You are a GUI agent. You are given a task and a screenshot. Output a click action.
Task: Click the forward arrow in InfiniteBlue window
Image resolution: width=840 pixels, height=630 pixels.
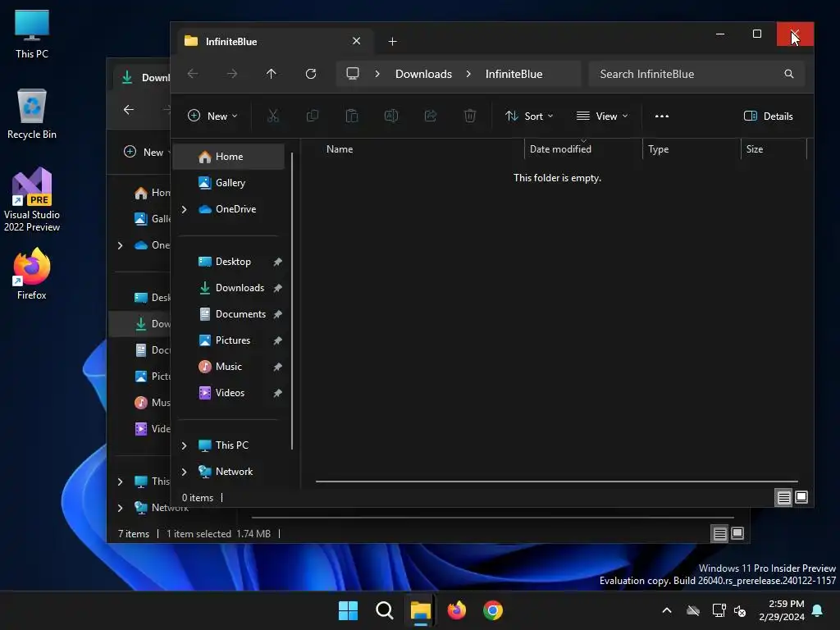(232, 73)
